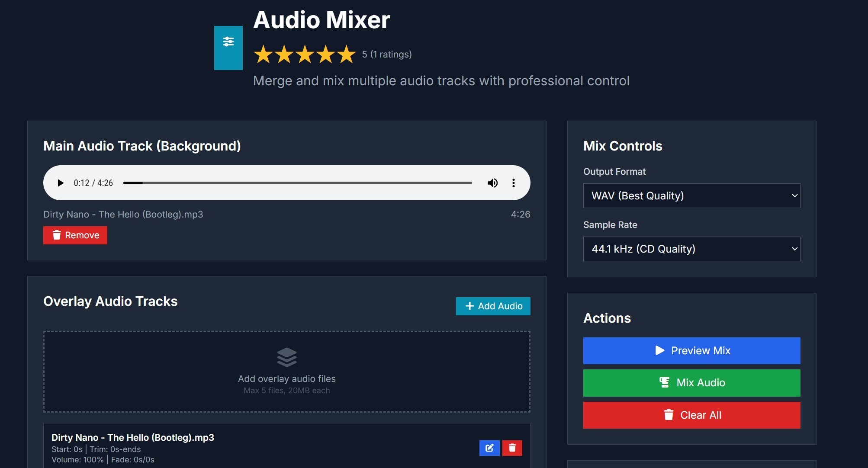Expand the Sample Rate dropdown

(691, 249)
